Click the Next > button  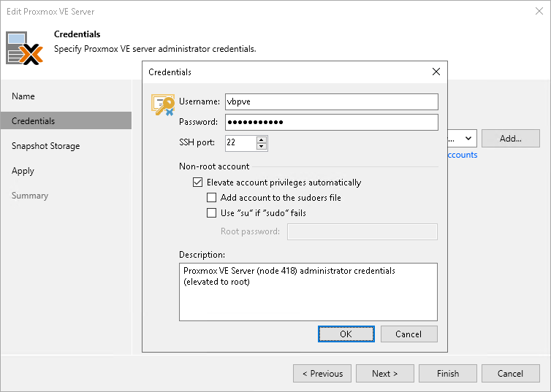(385, 374)
